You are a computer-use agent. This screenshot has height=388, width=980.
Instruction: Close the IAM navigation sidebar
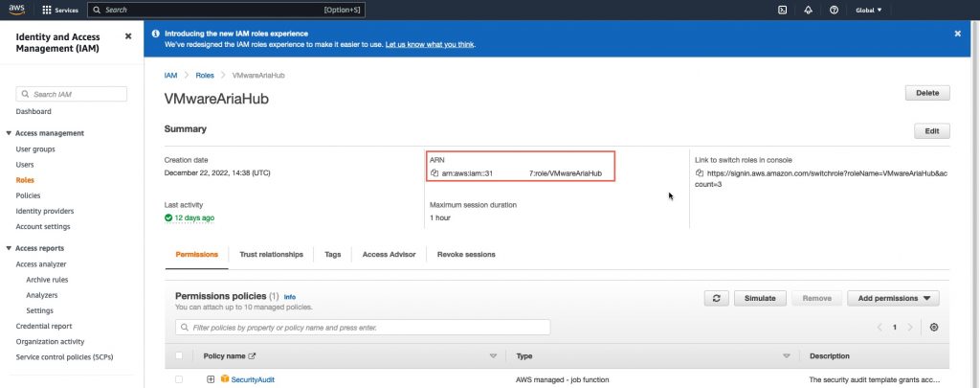coord(128,36)
